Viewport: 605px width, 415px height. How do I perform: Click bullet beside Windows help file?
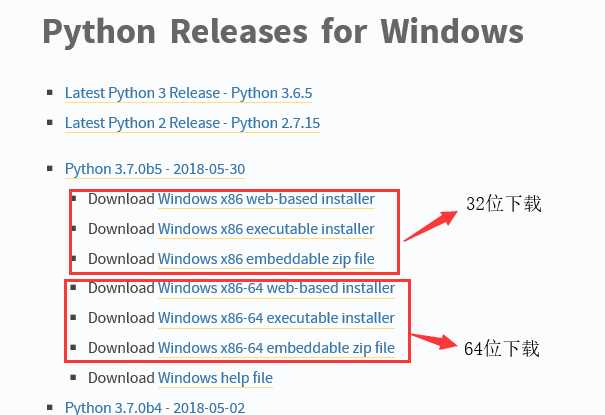pos(73,377)
